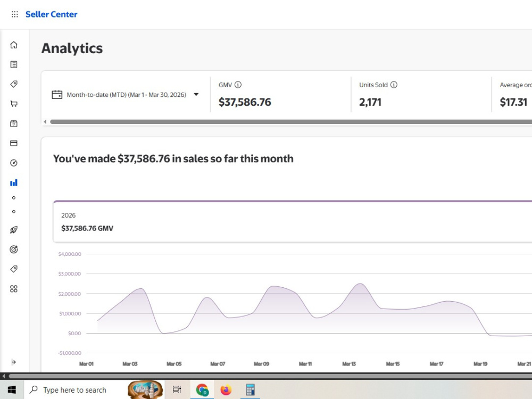Select the Analytics bar chart sidebar icon
This screenshot has width=532, height=399.
click(14, 183)
